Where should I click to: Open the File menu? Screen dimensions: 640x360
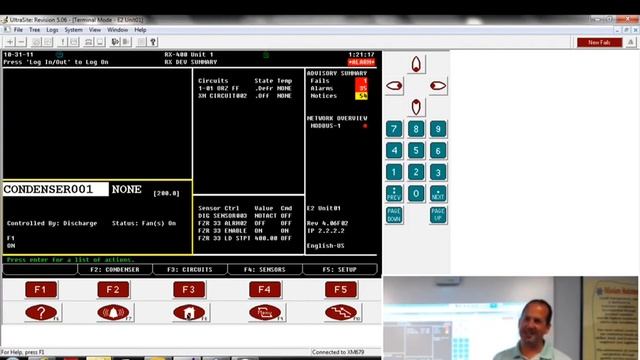coord(18,30)
